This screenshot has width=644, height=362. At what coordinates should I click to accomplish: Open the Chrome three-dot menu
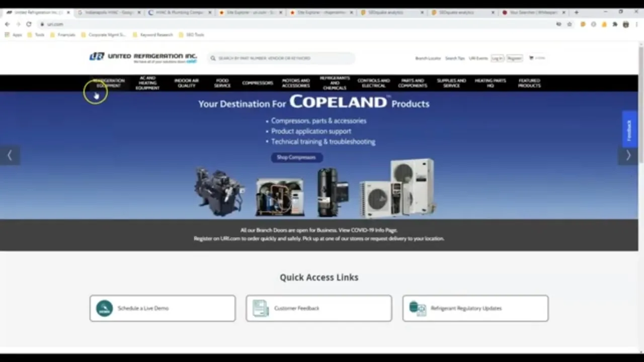(x=636, y=24)
